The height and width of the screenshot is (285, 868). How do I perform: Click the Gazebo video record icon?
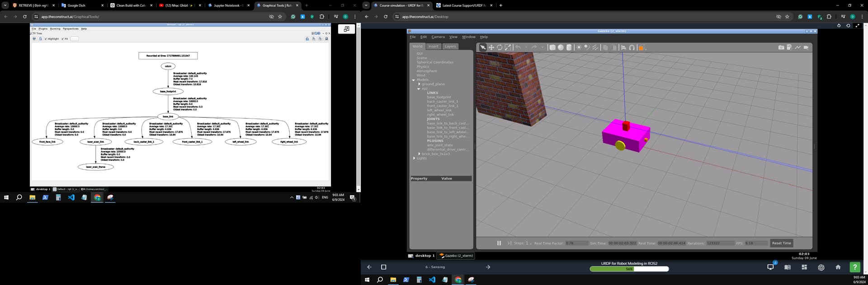806,47
